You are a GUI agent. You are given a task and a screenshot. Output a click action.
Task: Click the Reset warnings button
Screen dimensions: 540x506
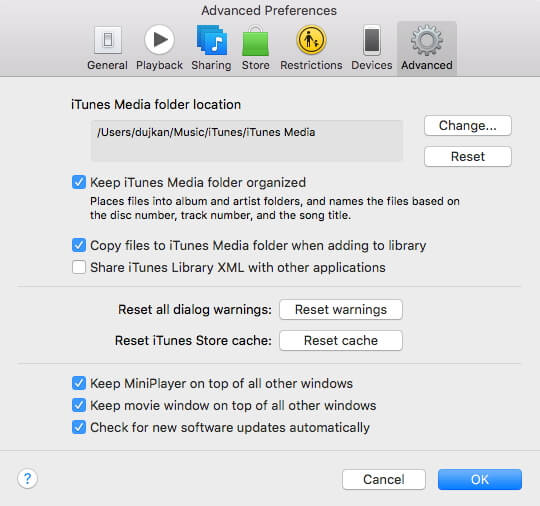[x=341, y=310]
